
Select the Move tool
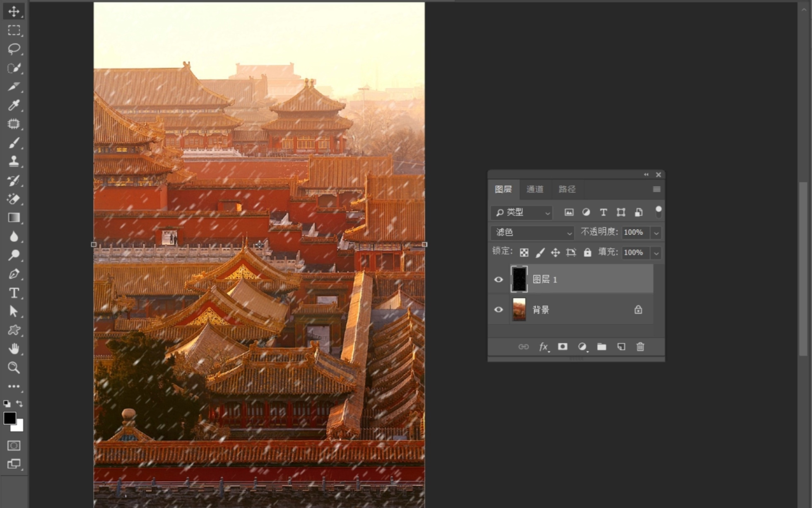[14, 11]
